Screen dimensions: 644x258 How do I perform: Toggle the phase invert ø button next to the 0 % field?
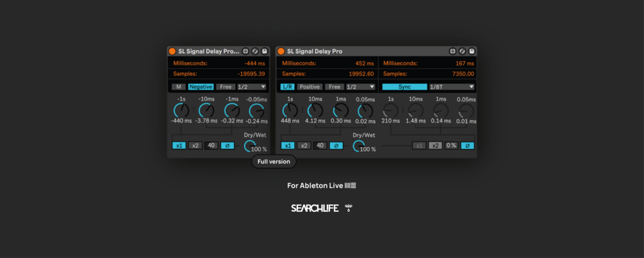point(467,146)
